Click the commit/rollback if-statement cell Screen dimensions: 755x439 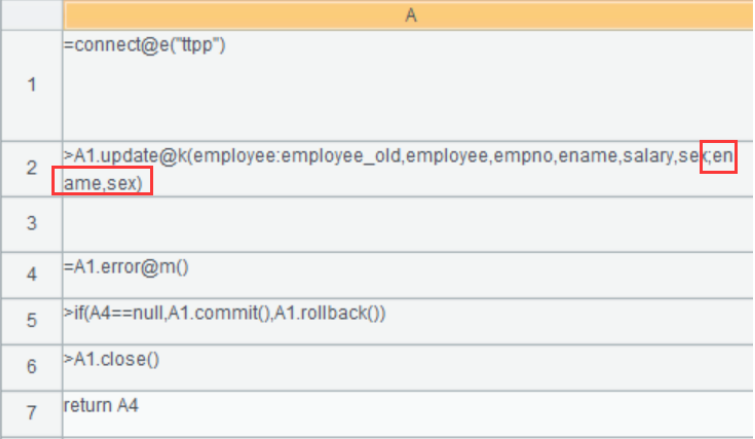[409, 320]
